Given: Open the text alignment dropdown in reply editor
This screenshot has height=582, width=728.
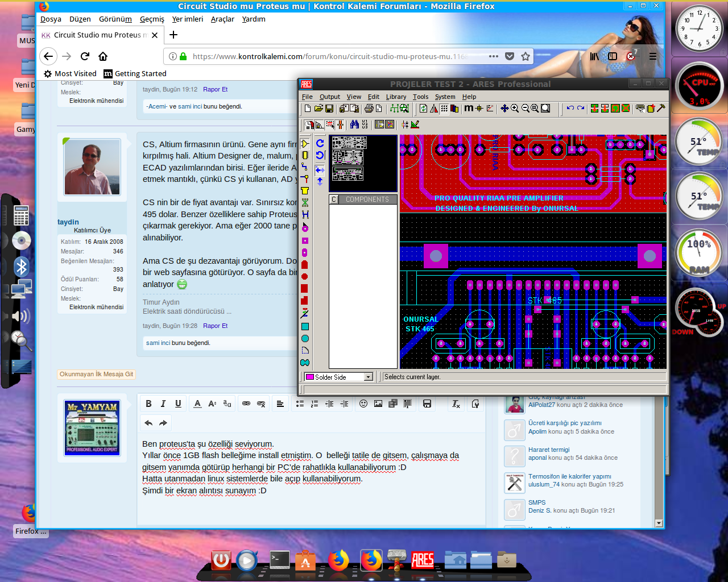Looking at the screenshot, I should (280, 404).
